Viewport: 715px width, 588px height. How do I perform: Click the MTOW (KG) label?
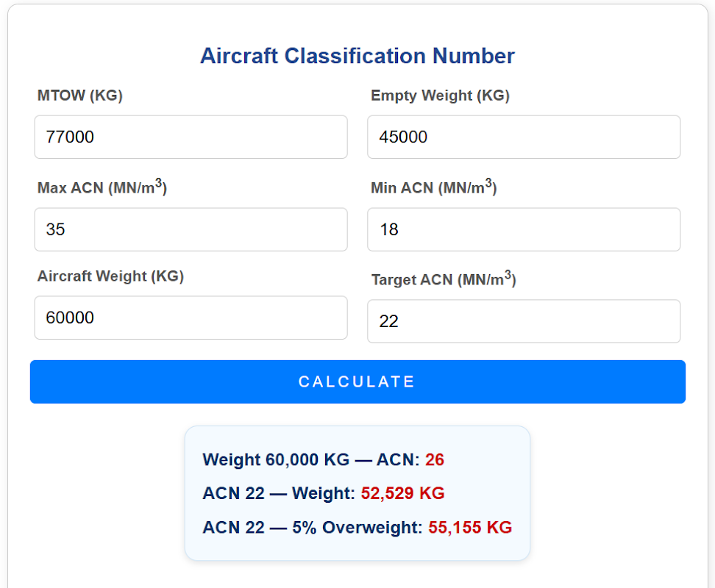pos(79,96)
